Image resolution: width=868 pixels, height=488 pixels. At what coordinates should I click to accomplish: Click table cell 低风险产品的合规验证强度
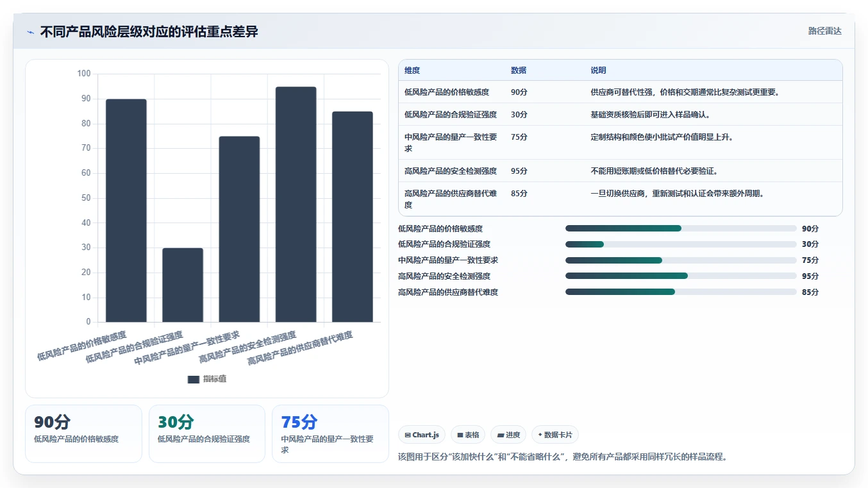[451, 115]
